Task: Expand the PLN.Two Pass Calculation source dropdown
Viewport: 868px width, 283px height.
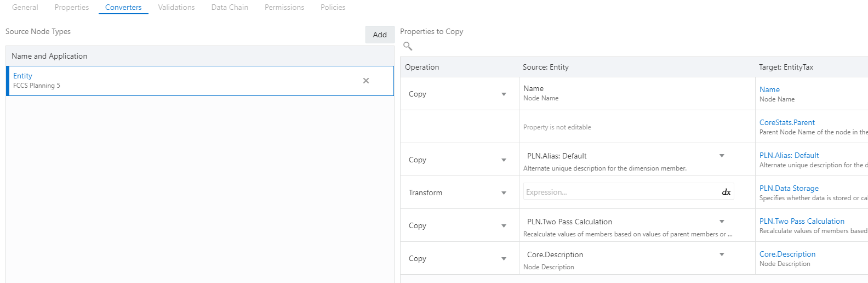Action: (722, 222)
